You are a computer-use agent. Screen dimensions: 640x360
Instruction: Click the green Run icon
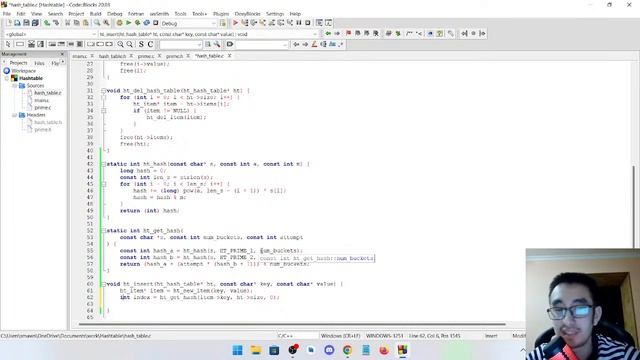coord(129,23)
